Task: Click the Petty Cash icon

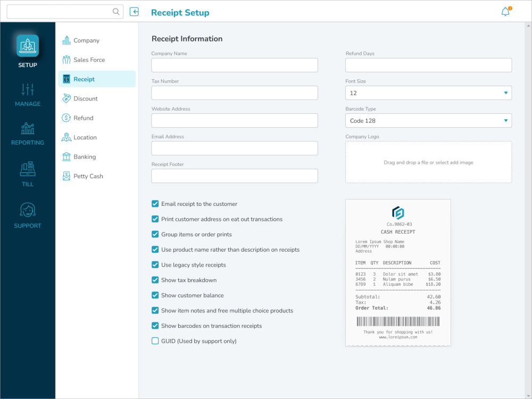Action: (x=66, y=176)
